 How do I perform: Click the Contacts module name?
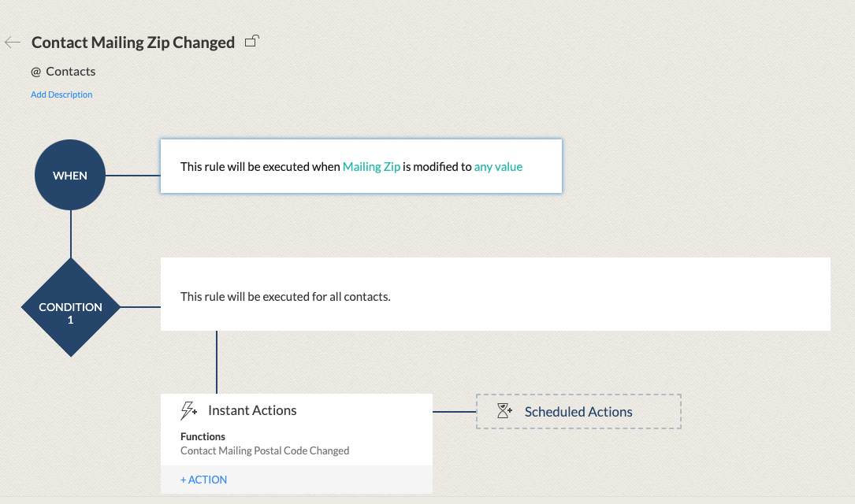(x=71, y=72)
